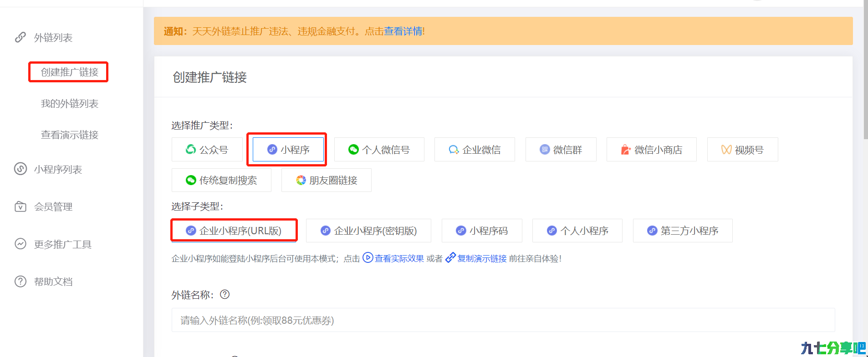
Task: Click the help icon next to 外链名称
Action: [x=225, y=294]
